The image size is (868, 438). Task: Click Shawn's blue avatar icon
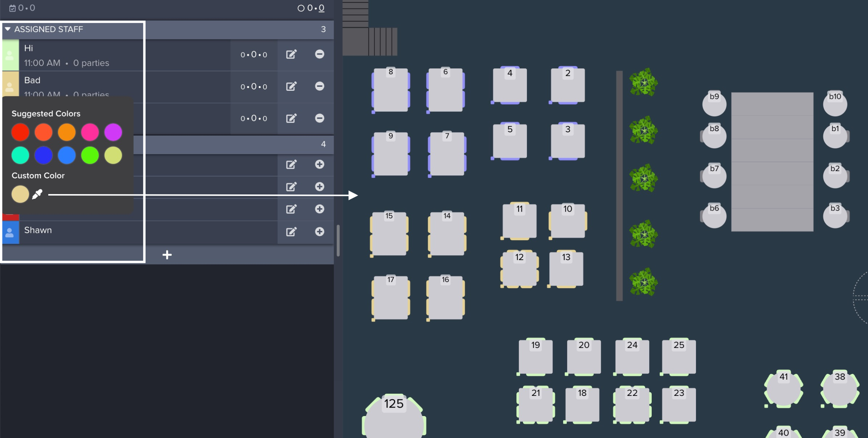pos(10,233)
